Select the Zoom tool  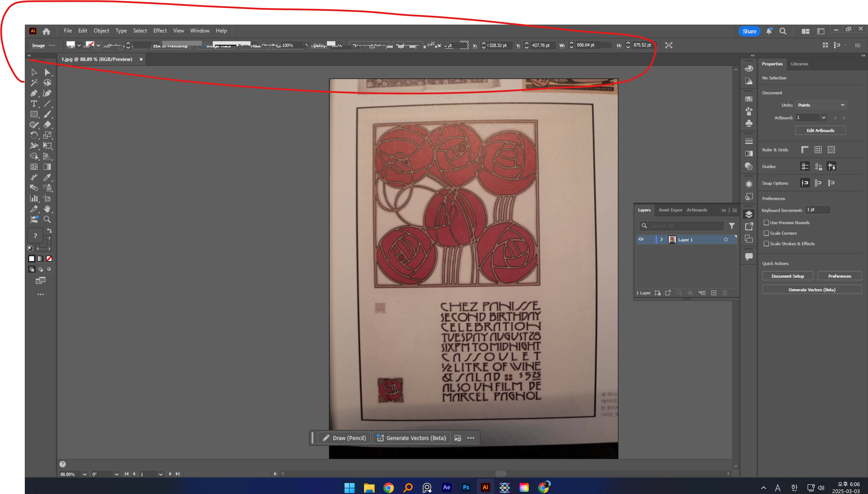point(47,220)
